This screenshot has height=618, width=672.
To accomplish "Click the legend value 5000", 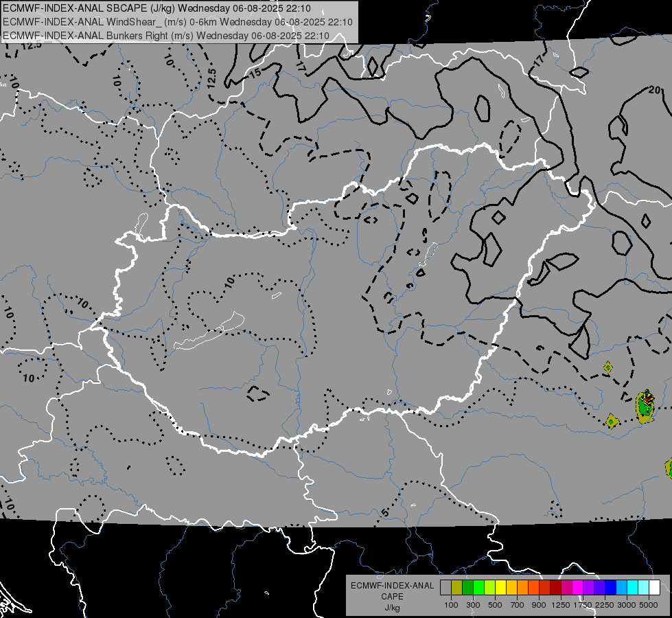I will tap(649, 605).
